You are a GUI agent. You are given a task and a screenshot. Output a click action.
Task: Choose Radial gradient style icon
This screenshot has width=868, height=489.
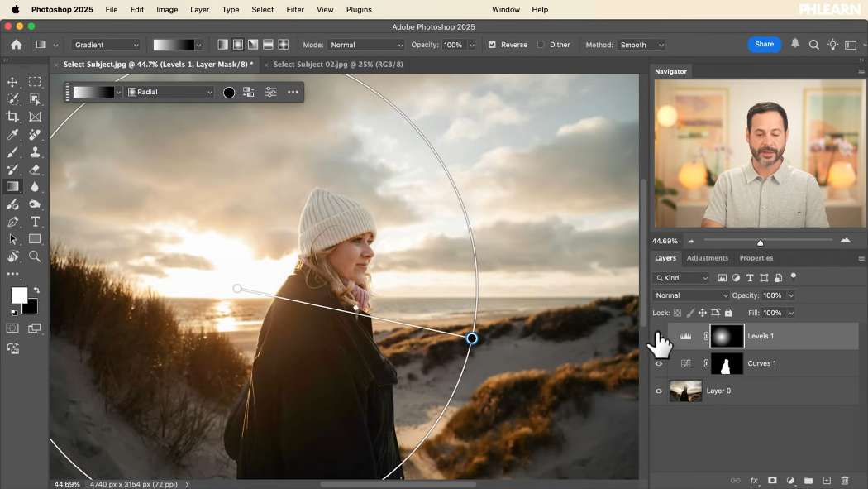click(x=238, y=45)
